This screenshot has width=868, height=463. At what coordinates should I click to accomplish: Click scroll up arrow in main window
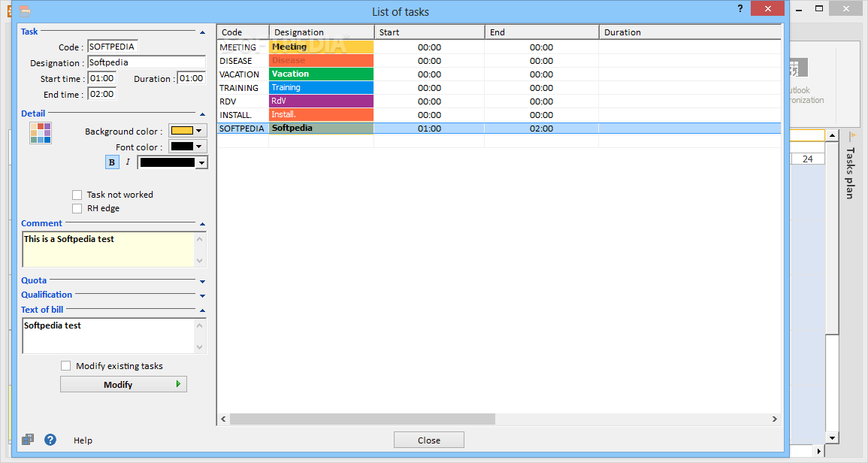click(x=832, y=136)
